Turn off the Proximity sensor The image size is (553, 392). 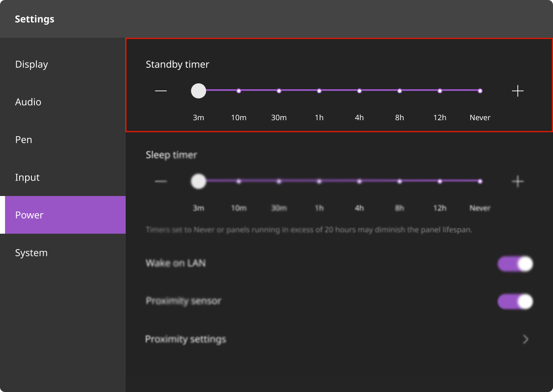tap(515, 301)
